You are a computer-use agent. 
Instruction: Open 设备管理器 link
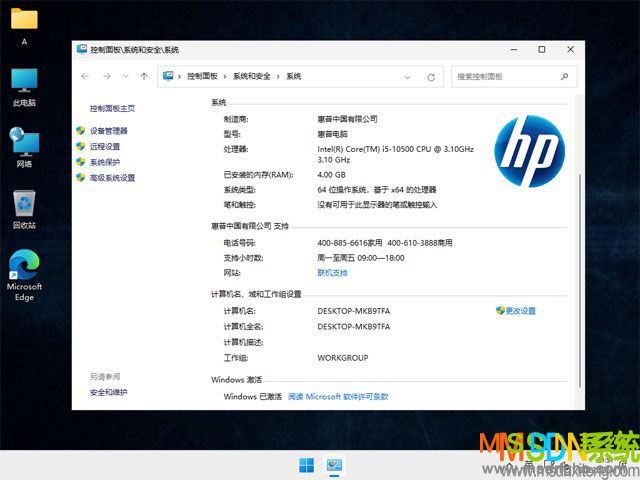109,131
